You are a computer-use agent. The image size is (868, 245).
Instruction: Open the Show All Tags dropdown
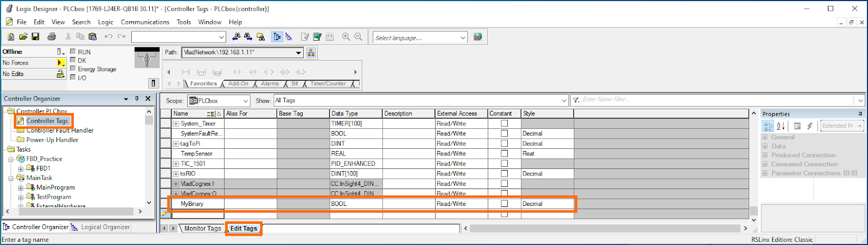[x=564, y=100]
